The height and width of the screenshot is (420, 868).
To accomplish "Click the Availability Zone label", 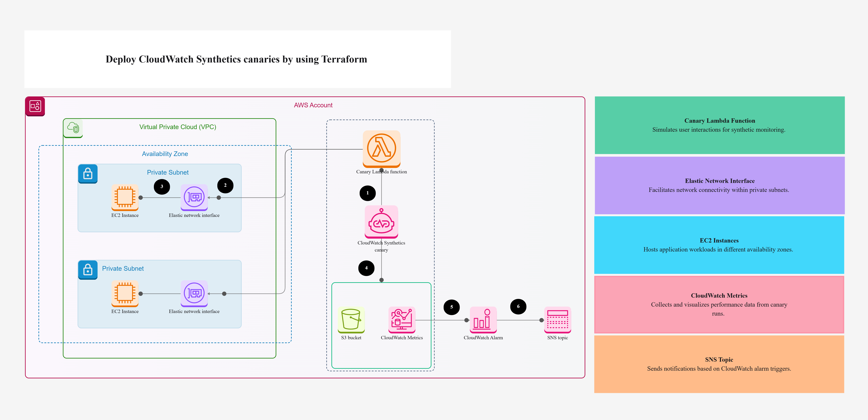I will click(165, 154).
